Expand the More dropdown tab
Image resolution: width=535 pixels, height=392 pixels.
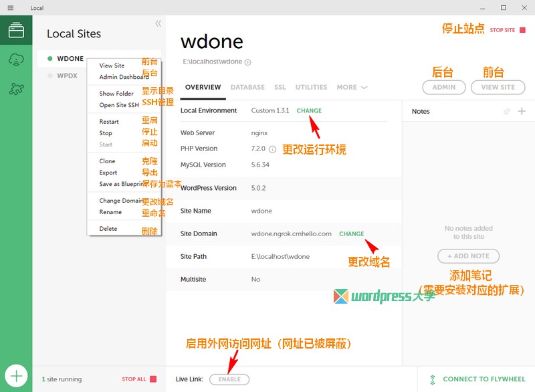(x=352, y=88)
